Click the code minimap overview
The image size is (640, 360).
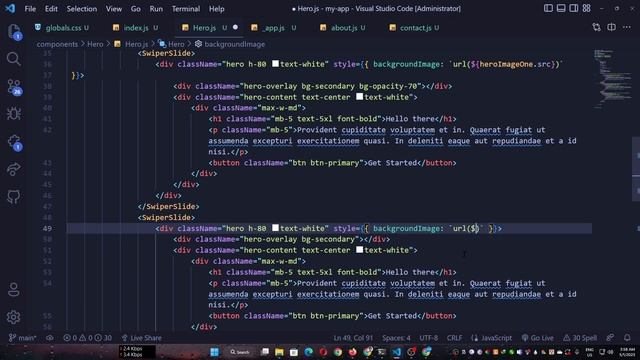[612, 79]
